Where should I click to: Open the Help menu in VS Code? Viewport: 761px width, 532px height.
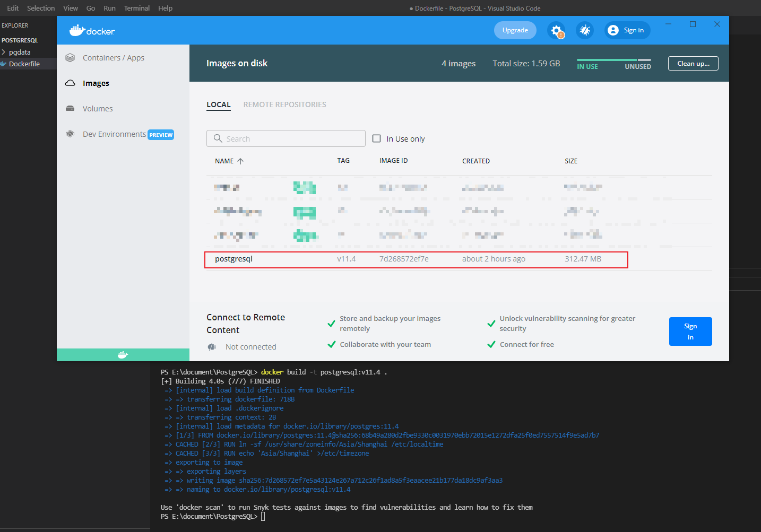click(165, 8)
